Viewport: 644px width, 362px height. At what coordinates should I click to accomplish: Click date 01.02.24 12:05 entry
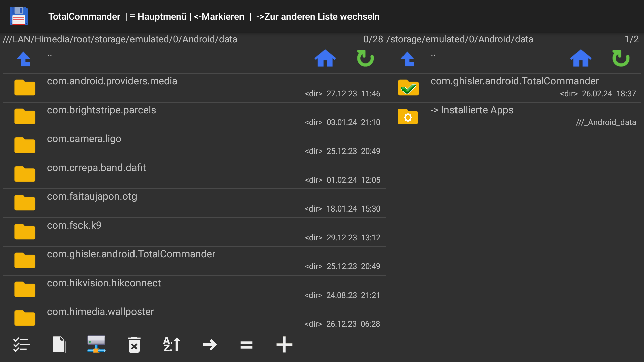[x=354, y=180]
